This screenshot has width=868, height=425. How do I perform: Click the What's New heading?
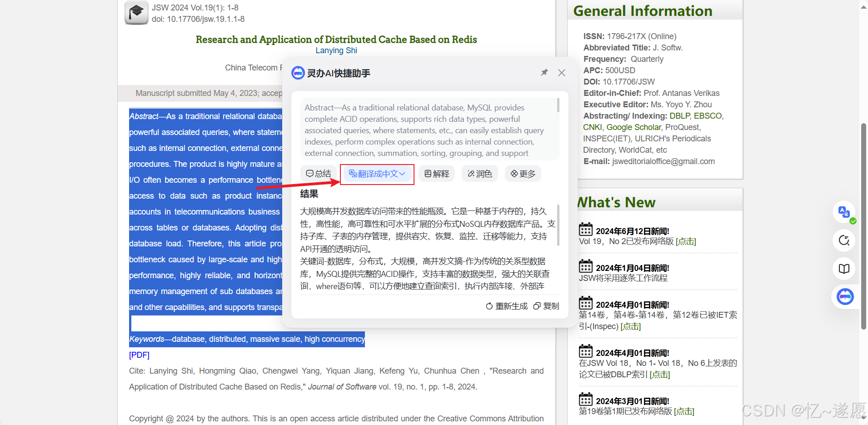point(616,202)
